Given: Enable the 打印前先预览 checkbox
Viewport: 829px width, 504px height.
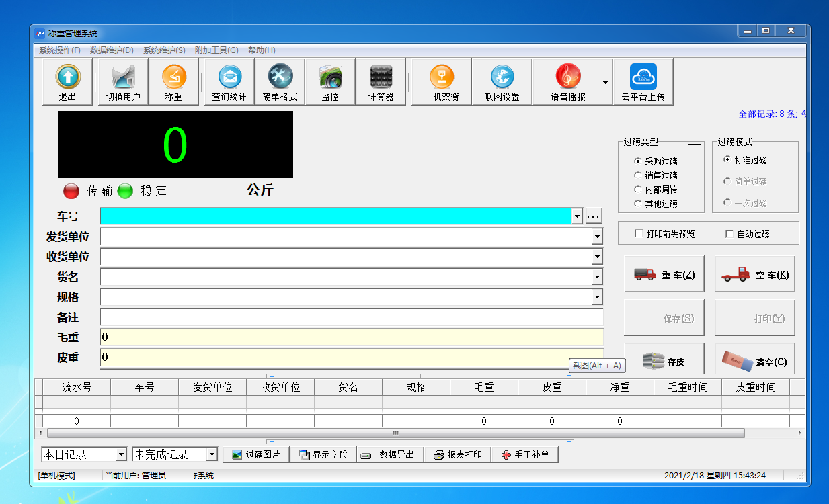Looking at the screenshot, I should (x=639, y=234).
